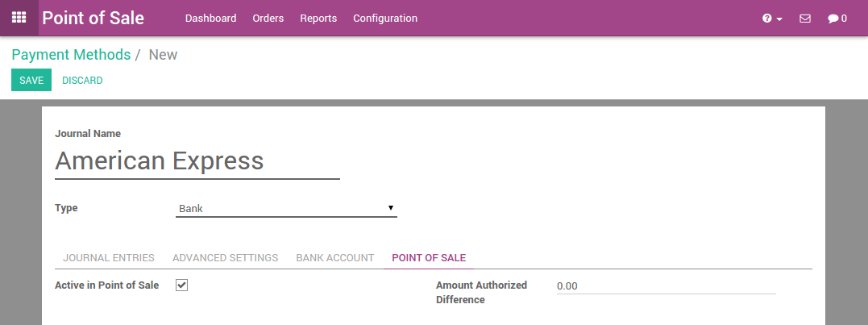Switch to the Bank Account tab
Image resolution: width=868 pixels, height=325 pixels.
pos(334,258)
